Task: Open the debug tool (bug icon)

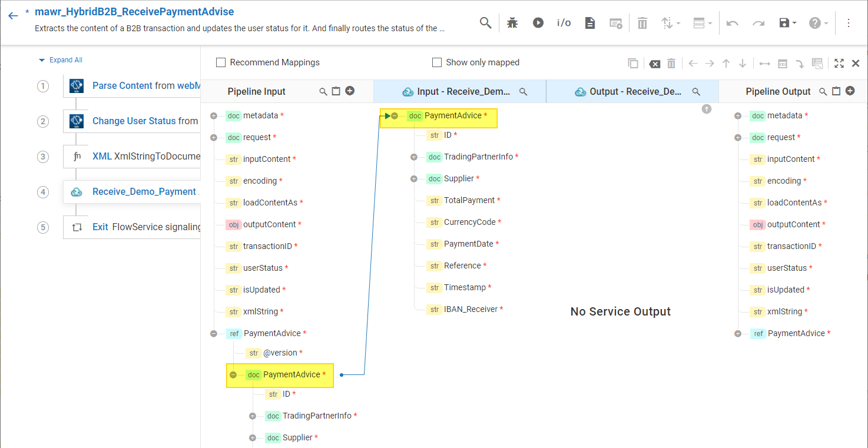Action: click(512, 22)
